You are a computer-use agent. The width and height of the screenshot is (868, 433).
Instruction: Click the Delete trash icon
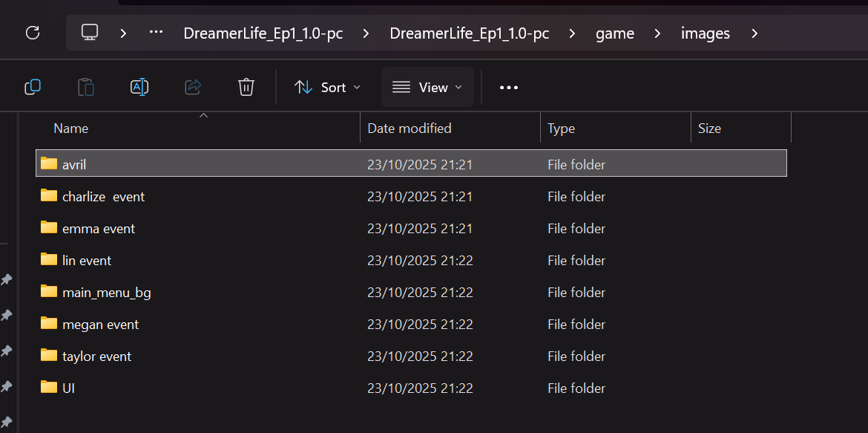246,87
